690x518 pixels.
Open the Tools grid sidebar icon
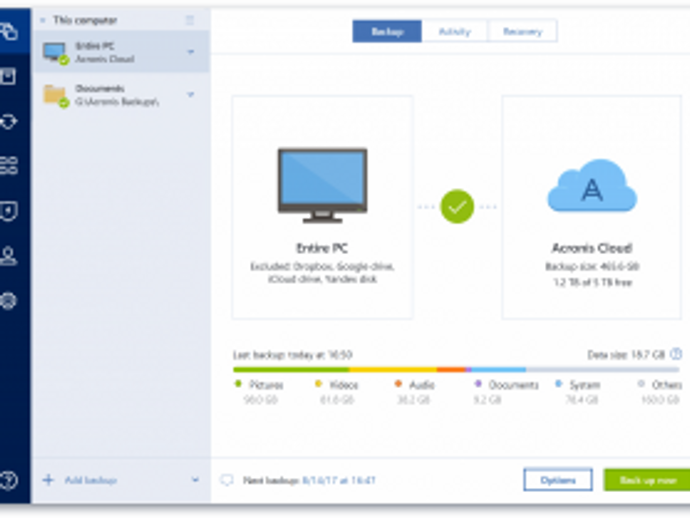(x=9, y=166)
